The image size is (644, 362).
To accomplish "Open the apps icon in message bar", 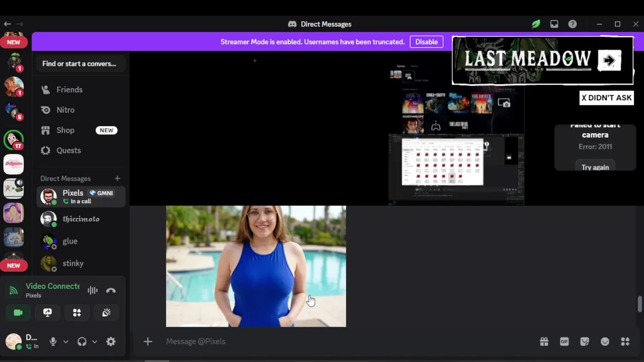I will pyautogui.click(x=625, y=341).
